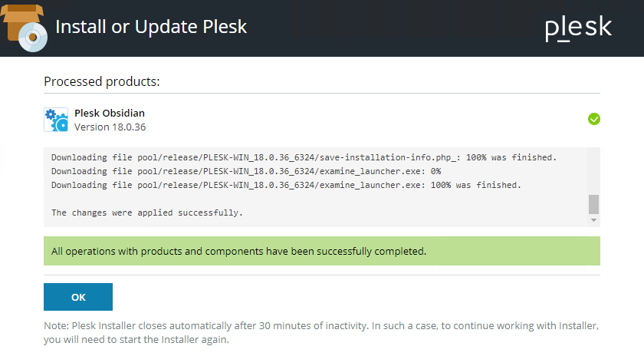Click the scrollbar track above the thumb
This screenshot has height=356, width=644.
click(x=593, y=170)
